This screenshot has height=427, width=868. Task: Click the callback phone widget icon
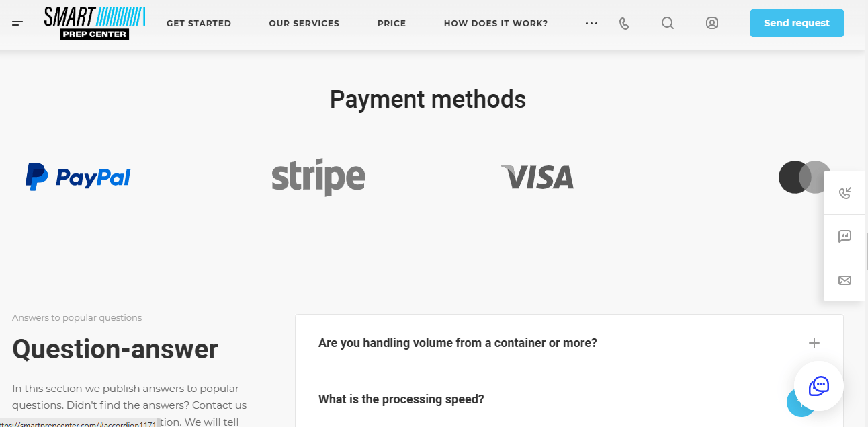pos(845,193)
